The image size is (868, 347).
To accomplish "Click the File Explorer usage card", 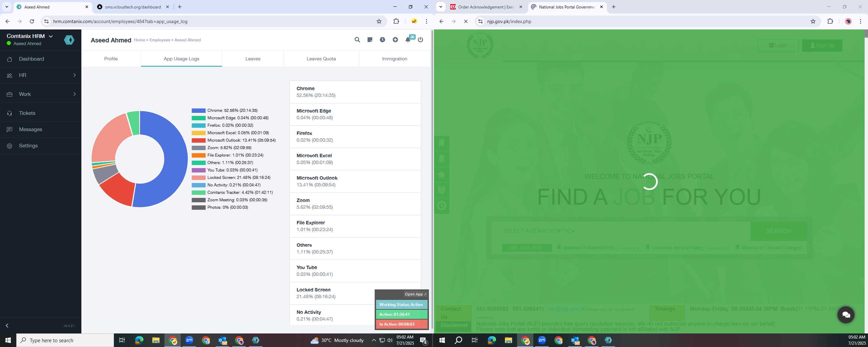I will click(x=355, y=226).
